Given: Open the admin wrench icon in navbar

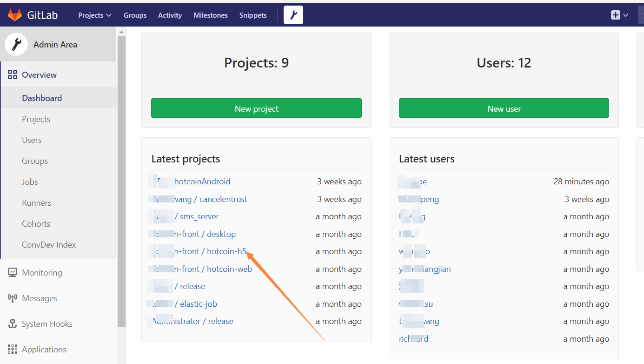Looking at the screenshot, I should point(293,15).
